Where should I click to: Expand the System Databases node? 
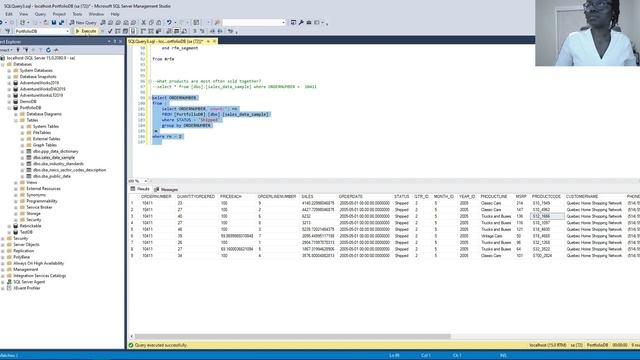point(9,70)
